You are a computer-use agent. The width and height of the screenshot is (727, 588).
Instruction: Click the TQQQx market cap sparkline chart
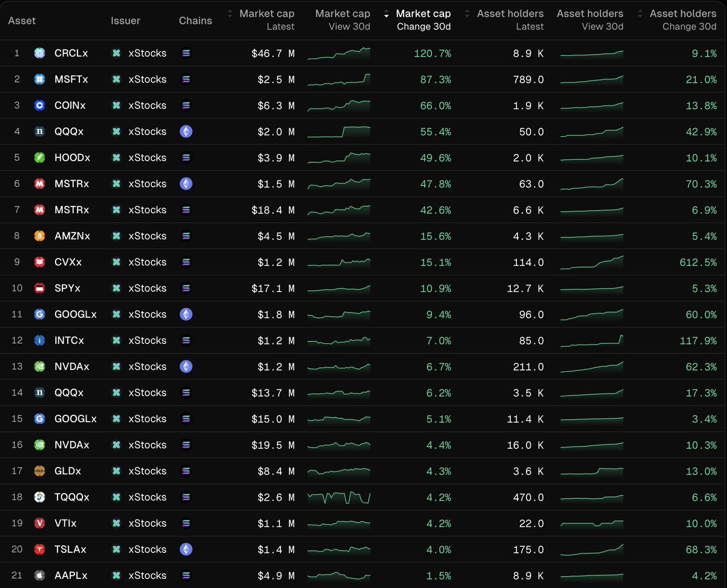tap(339, 497)
